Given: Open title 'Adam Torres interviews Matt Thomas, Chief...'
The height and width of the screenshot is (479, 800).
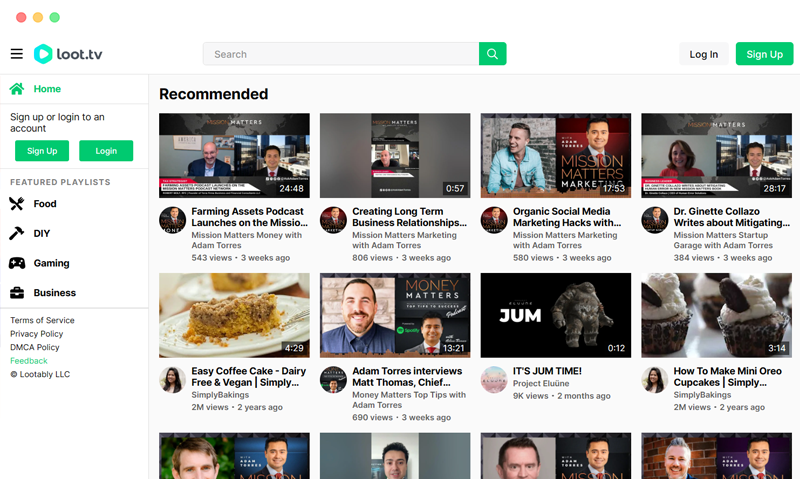Looking at the screenshot, I should [x=407, y=376].
